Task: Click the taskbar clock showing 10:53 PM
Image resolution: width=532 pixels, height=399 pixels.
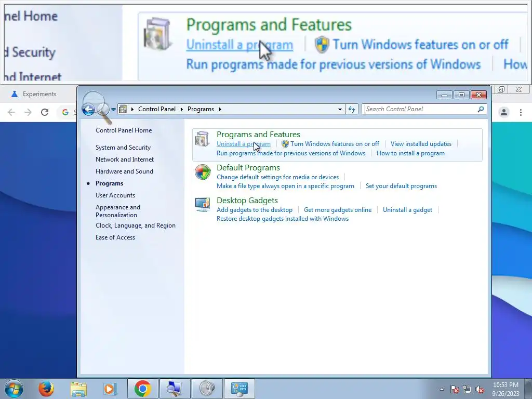Action: pyautogui.click(x=506, y=389)
